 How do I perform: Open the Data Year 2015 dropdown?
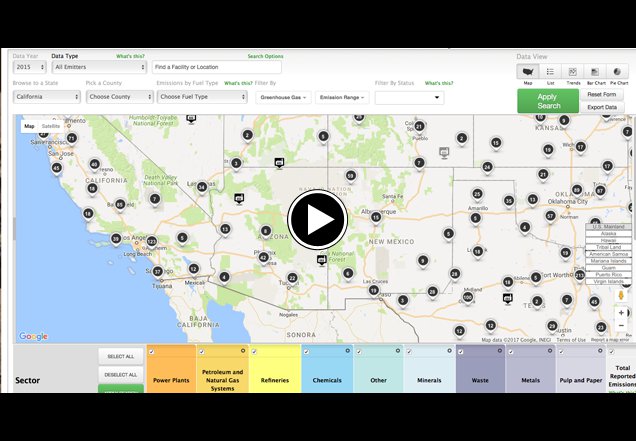(x=30, y=67)
